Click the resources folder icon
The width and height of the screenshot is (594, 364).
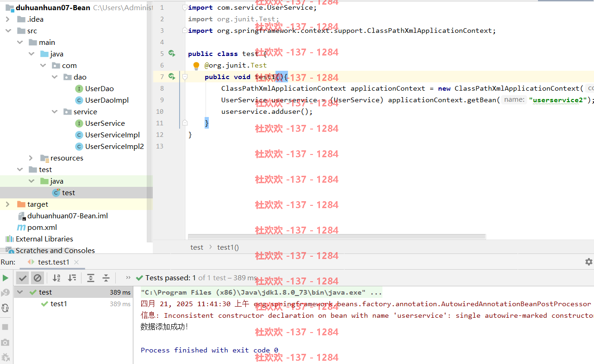click(44, 158)
